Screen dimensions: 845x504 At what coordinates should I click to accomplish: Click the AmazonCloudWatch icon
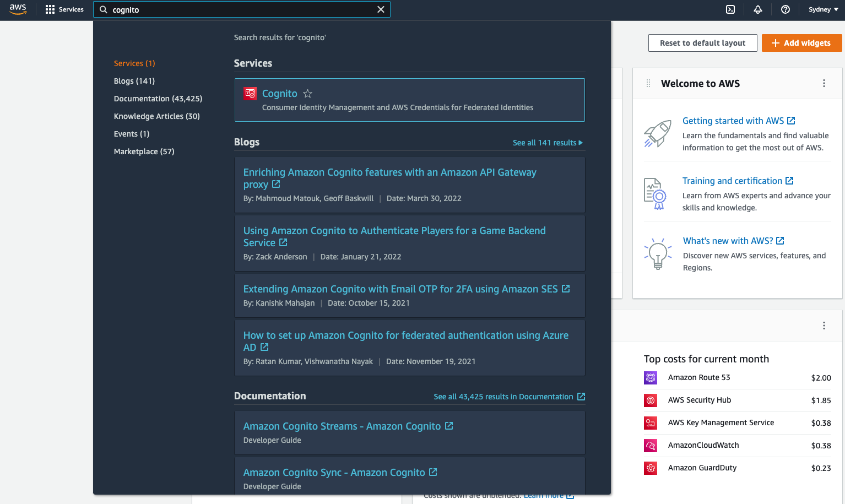click(x=651, y=446)
